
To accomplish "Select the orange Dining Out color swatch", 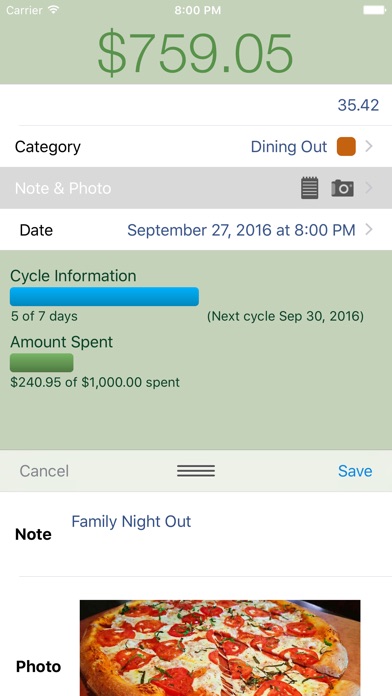I will (x=346, y=147).
